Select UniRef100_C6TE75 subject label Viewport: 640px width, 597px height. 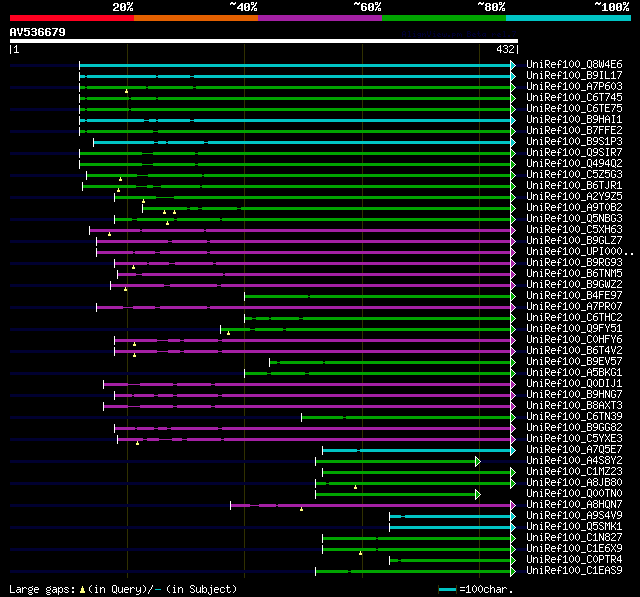coord(574,109)
